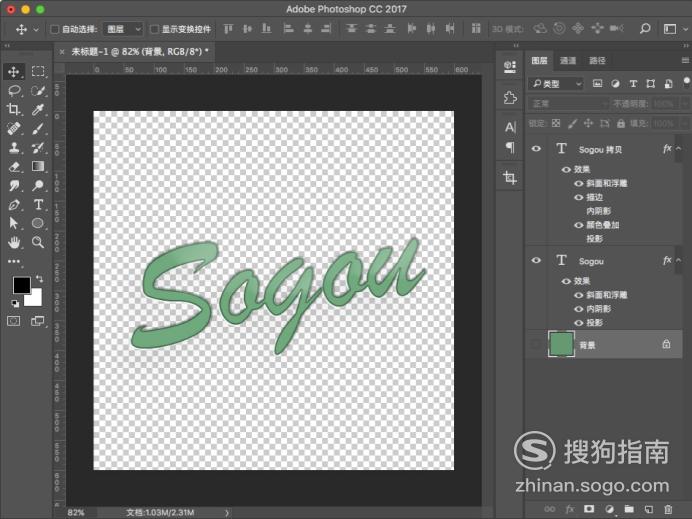Image resolution: width=692 pixels, height=519 pixels.
Task: Select the Dodge tool
Action: pos(38,185)
